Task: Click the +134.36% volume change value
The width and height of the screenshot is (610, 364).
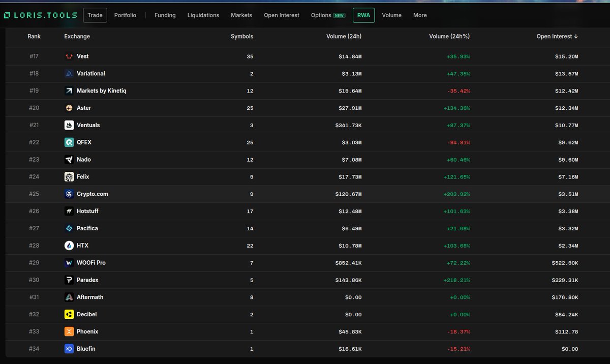Action: 457,108
